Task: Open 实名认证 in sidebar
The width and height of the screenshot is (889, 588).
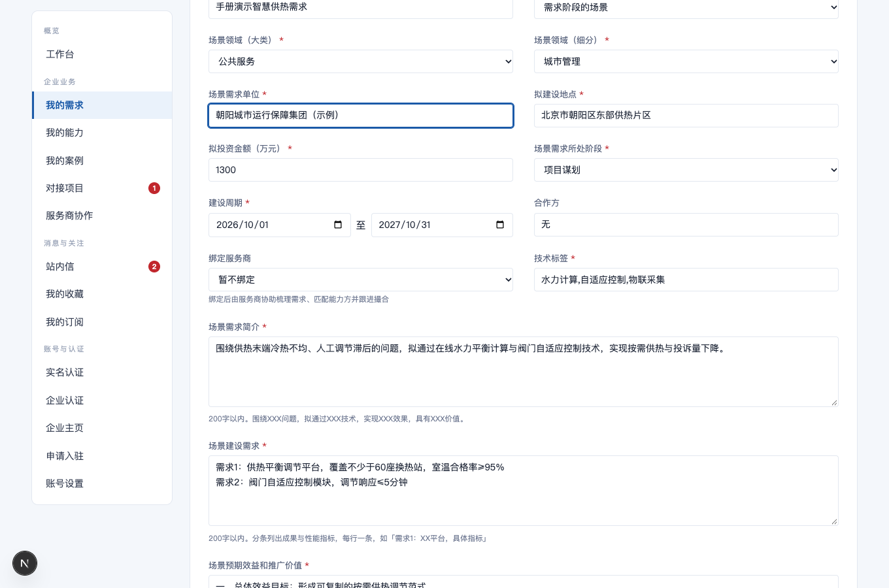Action: pyautogui.click(x=102, y=372)
